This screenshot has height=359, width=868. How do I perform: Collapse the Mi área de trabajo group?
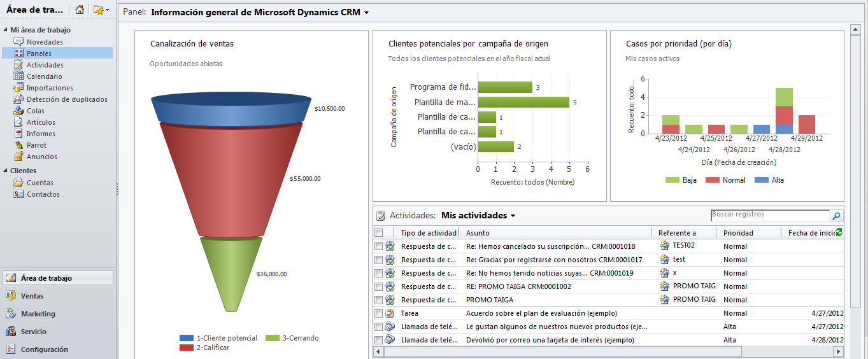click(x=6, y=30)
